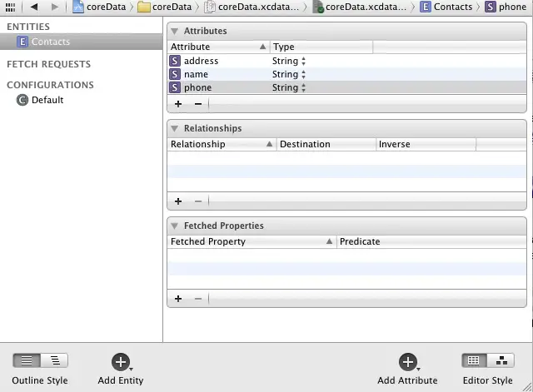Image resolution: width=533 pixels, height=392 pixels.
Task: Switch Editor Style to table view
Action: [x=474, y=360]
